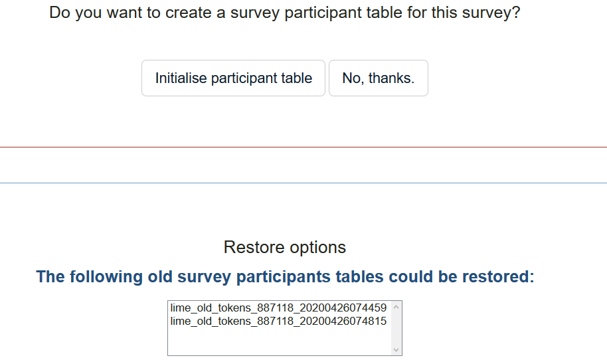Click the word Initialise on the button

181,78
